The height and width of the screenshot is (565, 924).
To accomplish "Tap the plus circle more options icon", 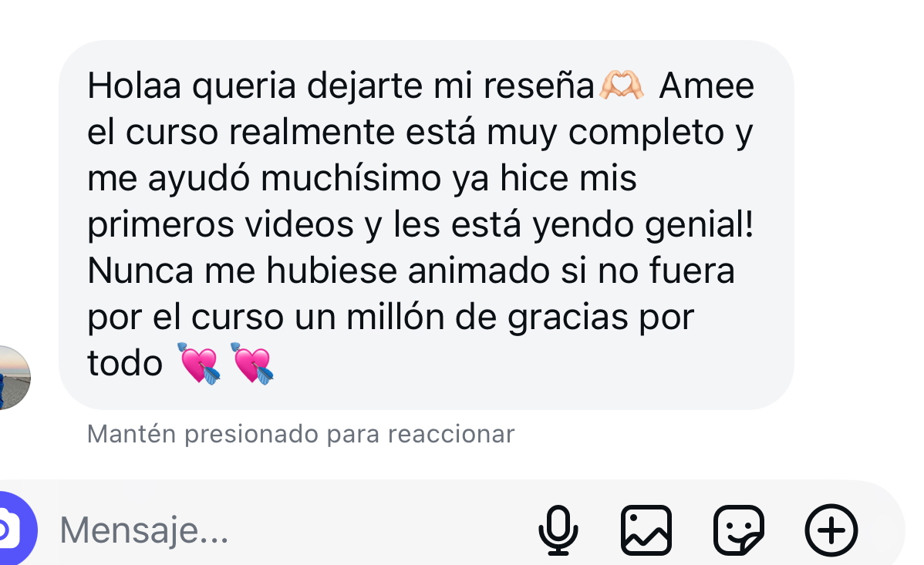I will (x=831, y=530).
